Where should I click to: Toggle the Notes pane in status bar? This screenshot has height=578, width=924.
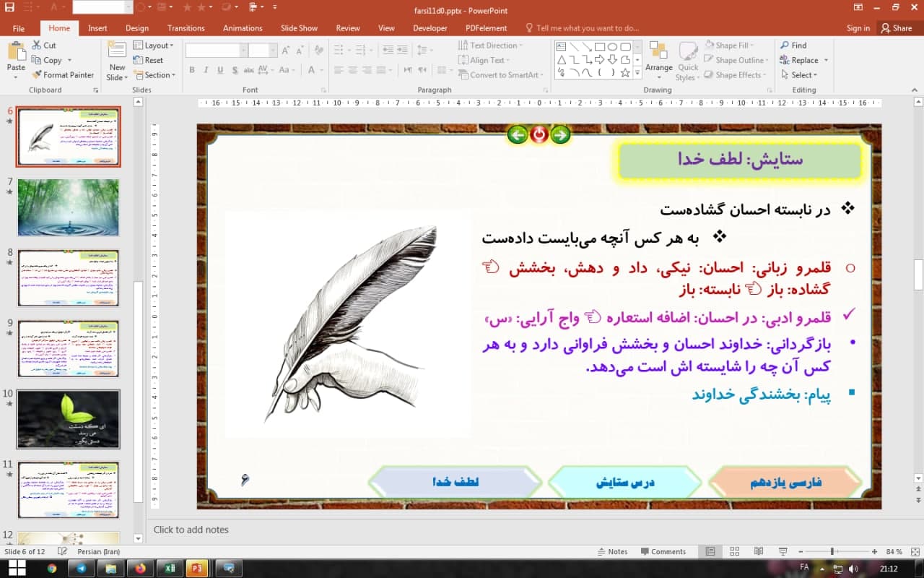point(612,551)
